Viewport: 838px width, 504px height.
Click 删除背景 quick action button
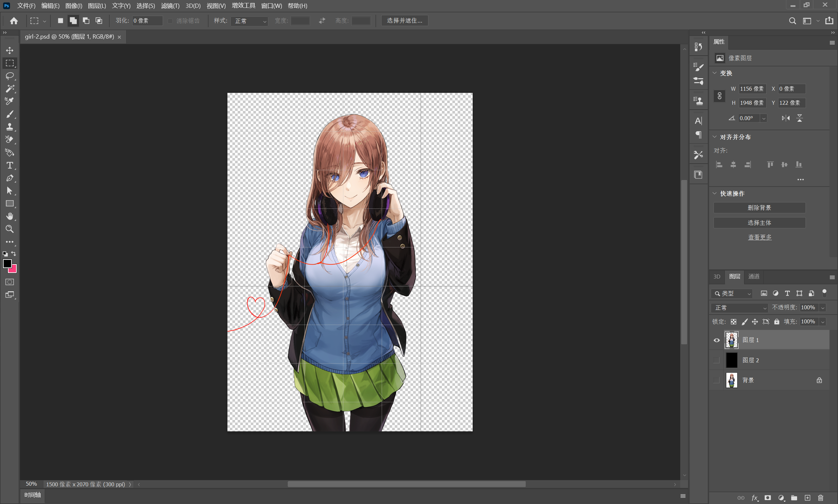click(759, 207)
